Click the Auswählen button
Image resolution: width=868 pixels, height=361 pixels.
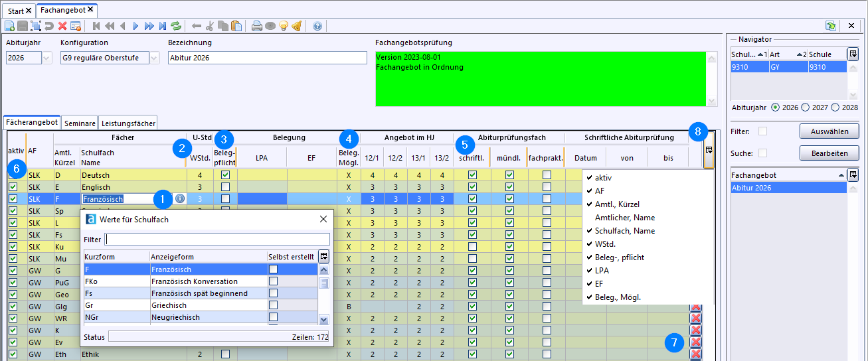click(829, 131)
